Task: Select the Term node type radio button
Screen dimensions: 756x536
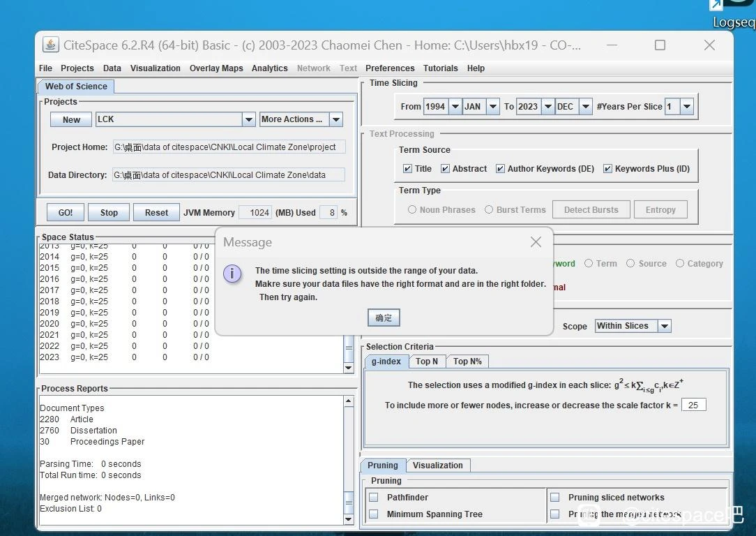Action: coord(588,263)
